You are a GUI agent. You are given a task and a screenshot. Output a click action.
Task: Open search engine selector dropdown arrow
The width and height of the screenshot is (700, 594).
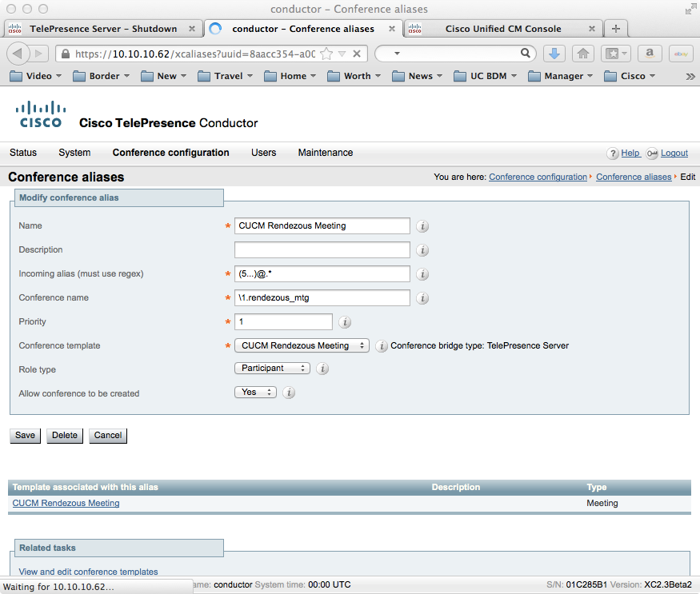click(397, 54)
